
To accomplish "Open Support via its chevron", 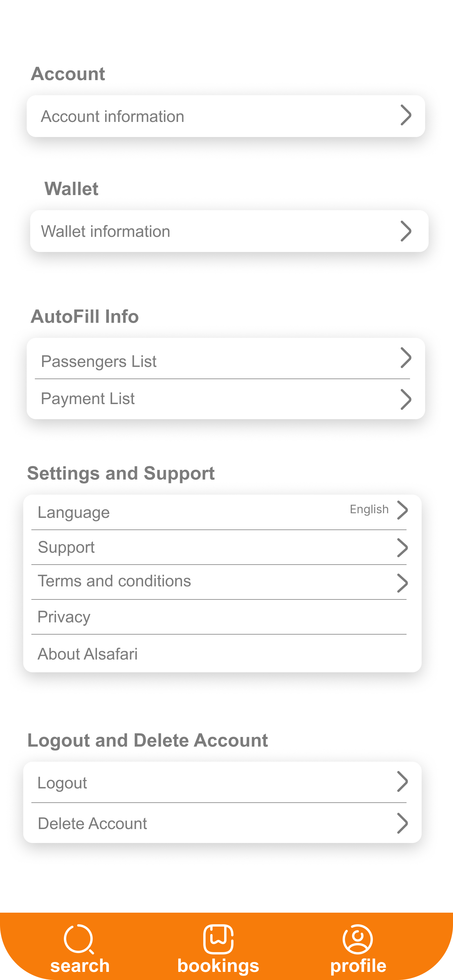I will [402, 548].
